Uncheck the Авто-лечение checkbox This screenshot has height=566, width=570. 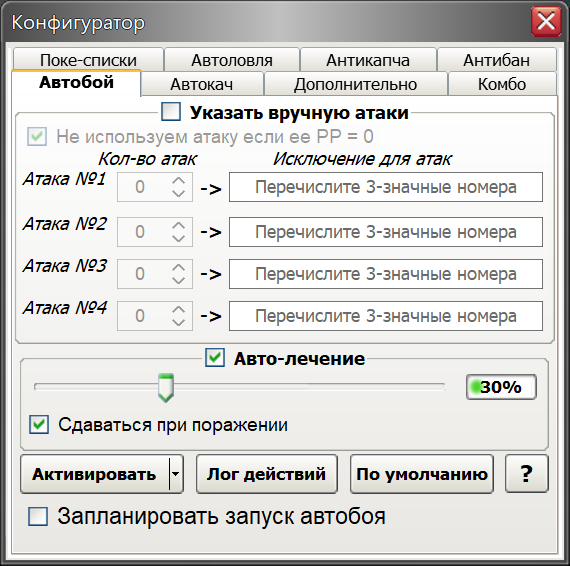click(x=215, y=358)
